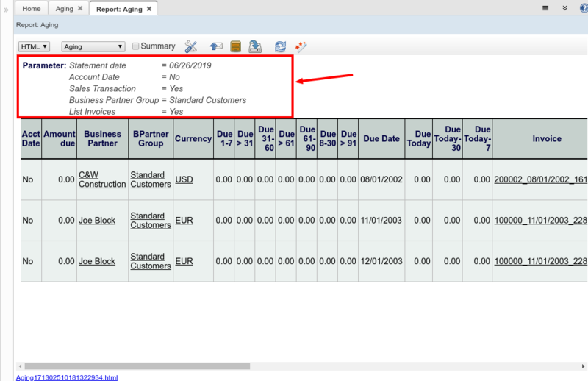Open the Aging HTML file link at bottom
Screen dimensions: 588x381
point(67,377)
